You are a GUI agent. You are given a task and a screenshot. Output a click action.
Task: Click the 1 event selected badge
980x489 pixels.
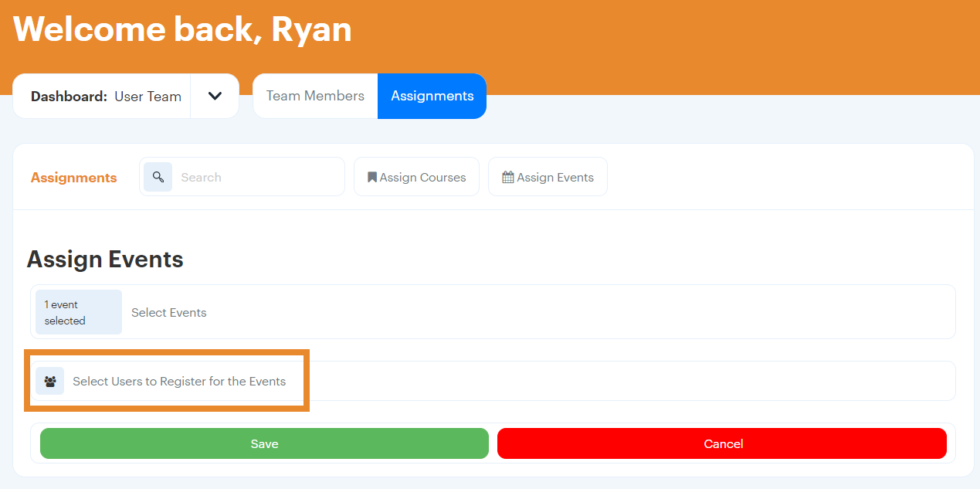78,312
